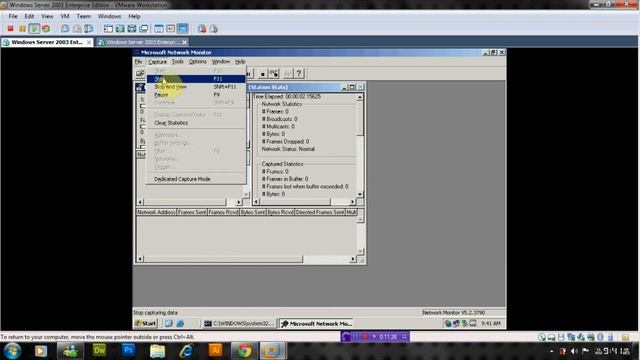Click Microsoft Network Mo... taskbar button
This screenshot has width=640, height=360.
tap(317, 323)
